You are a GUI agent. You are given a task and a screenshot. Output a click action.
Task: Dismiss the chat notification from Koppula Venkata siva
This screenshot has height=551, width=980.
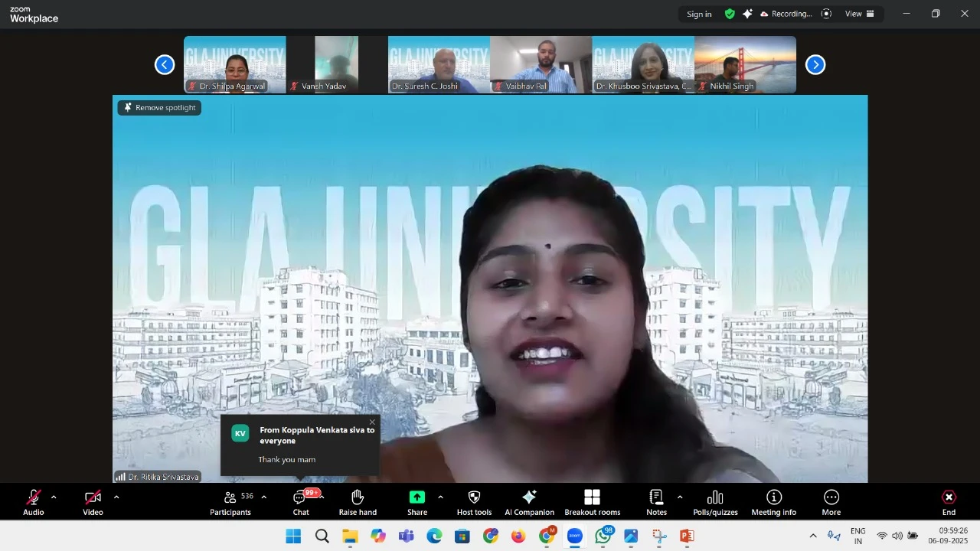(372, 422)
